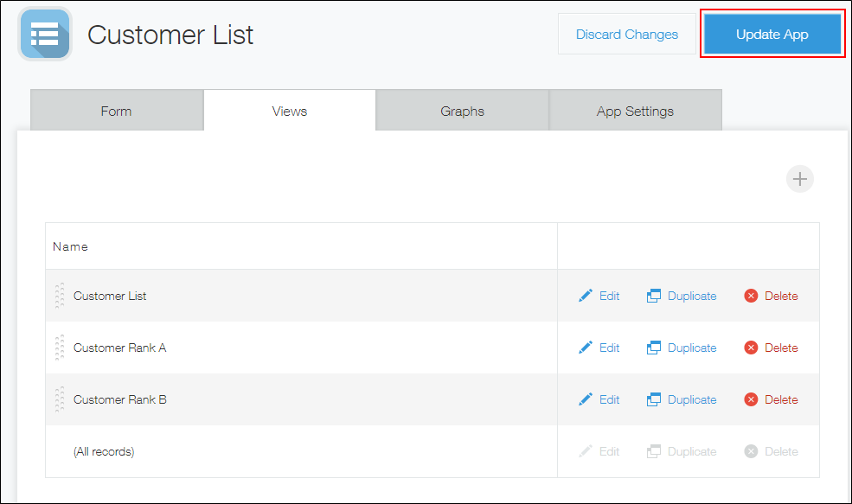Viewport: 852px width, 504px height.
Task: Click the Name column header
Action: 70,246
